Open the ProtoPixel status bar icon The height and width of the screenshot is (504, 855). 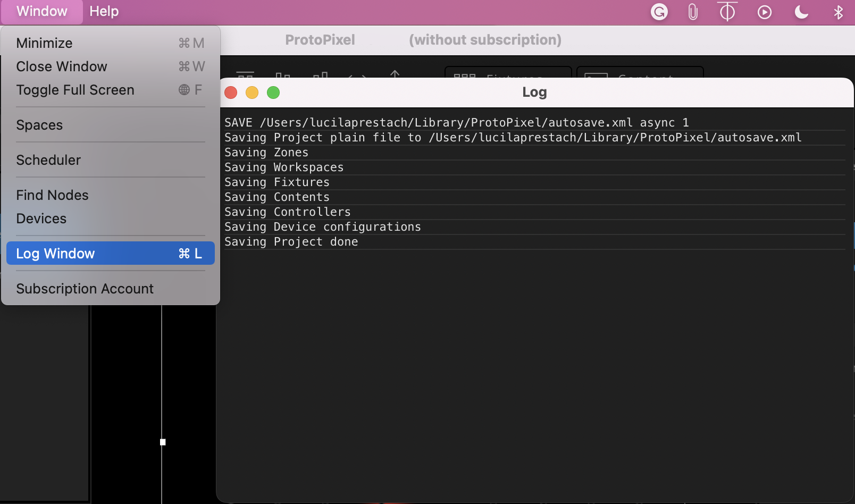coord(726,11)
